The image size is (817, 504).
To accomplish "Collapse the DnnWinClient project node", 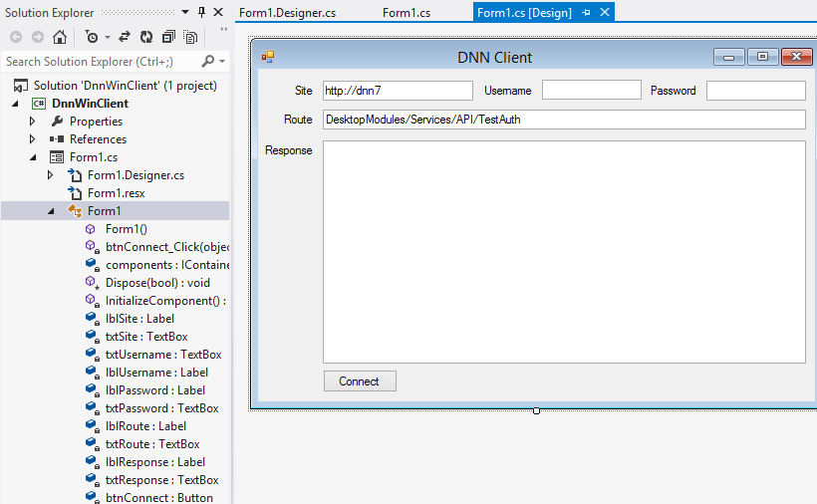I will click(x=15, y=104).
